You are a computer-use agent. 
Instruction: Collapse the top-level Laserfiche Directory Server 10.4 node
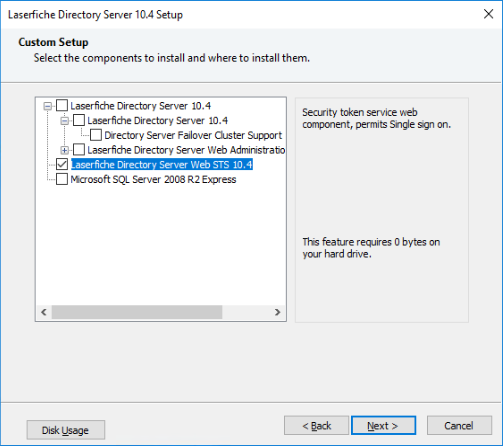(x=48, y=106)
